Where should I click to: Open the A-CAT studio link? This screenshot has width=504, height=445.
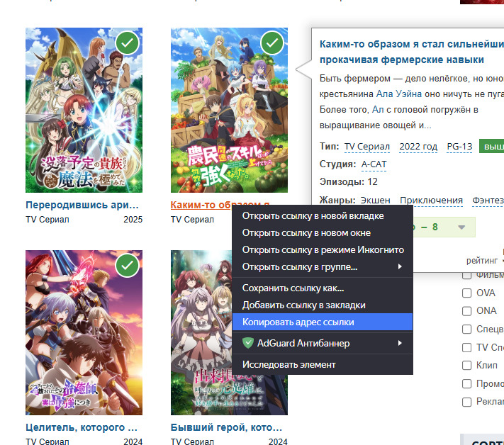[374, 164]
